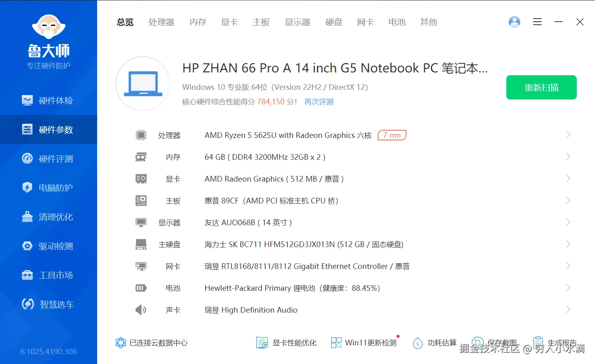Open 显卡性能优化 tool

coord(287,343)
